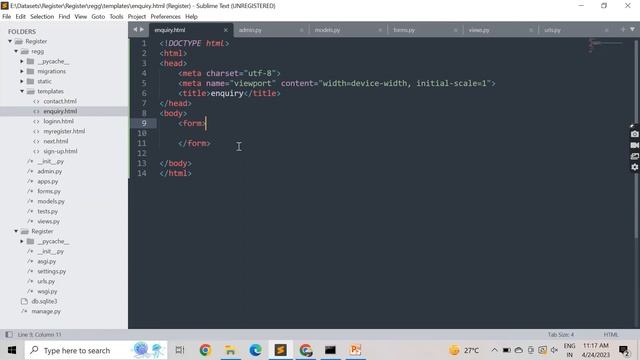Image resolution: width=640 pixels, height=360 pixels.
Task: Switch to the models.py tab
Action: coord(327,30)
